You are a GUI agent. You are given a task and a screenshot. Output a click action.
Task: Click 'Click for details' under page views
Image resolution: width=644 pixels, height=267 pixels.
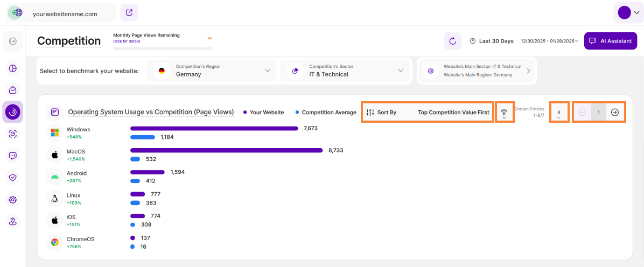pos(127,41)
